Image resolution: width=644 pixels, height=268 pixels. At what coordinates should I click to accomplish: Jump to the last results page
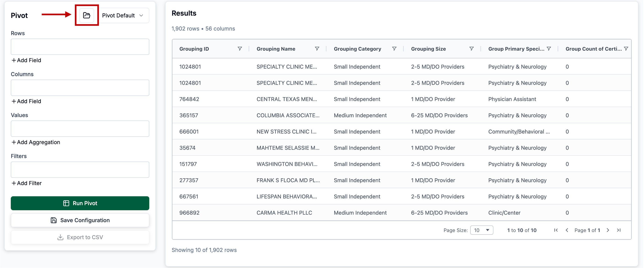click(619, 230)
